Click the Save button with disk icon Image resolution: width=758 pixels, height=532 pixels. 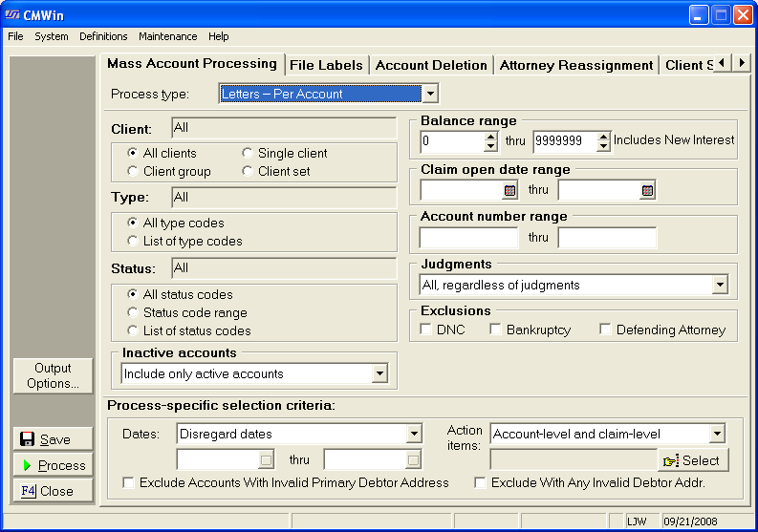tap(54, 439)
